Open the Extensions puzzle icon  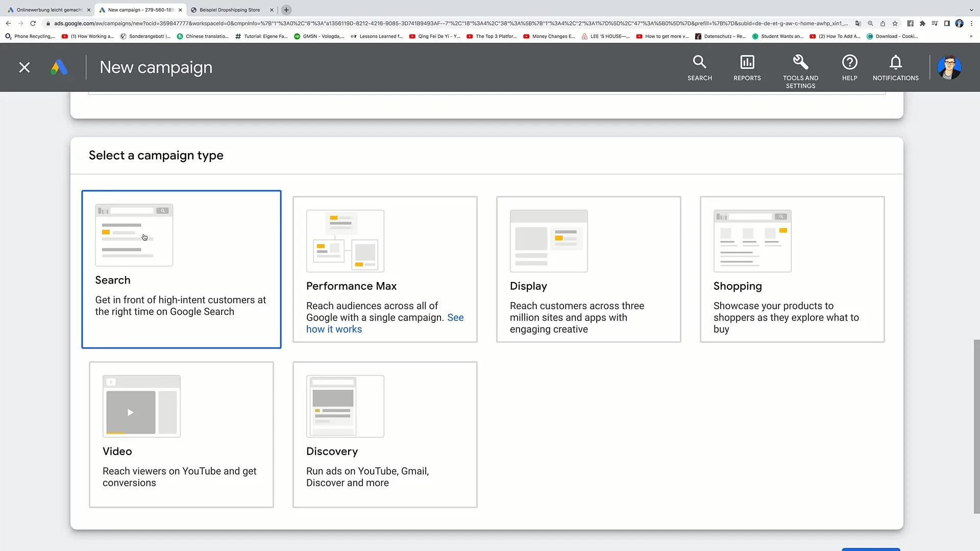(x=922, y=23)
